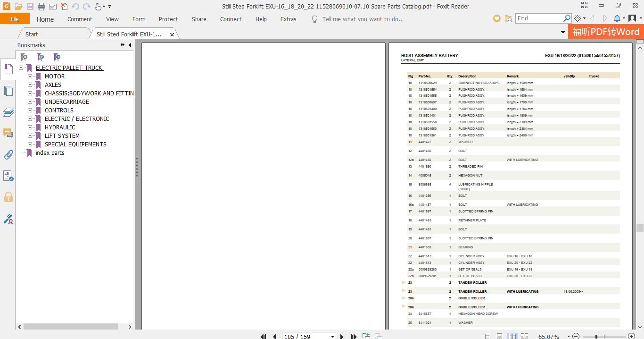The image size is (644, 339).
Task: Open the Attachments paperclip sidebar icon
Action: tap(8, 154)
